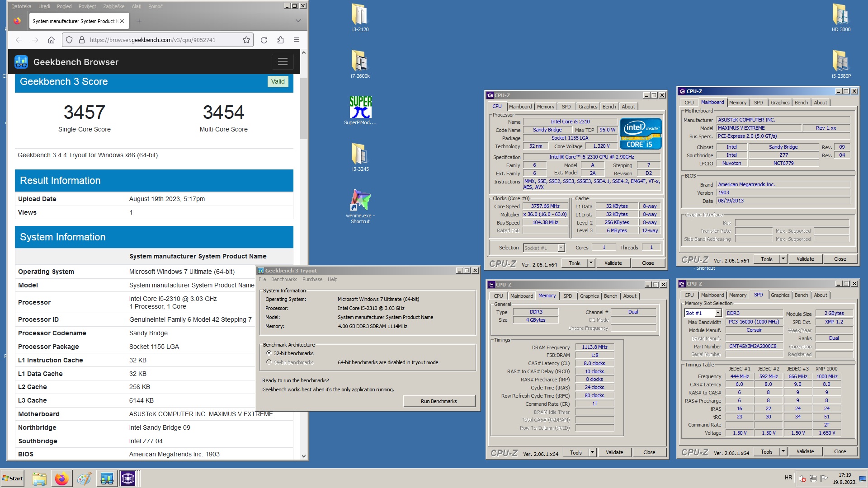Click the 1113.8 MHz DRAM frequency value
Image resolution: width=868 pixels, height=488 pixels.
click(594, 347)
